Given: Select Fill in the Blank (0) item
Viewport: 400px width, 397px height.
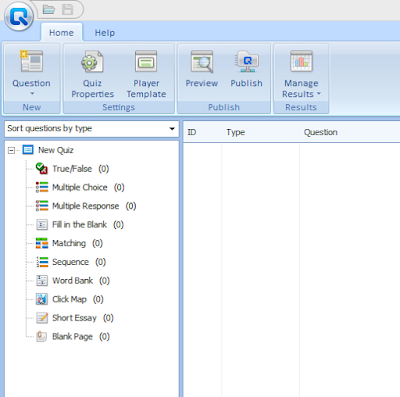Looking at the screenshot, I should tap(88, 225).
